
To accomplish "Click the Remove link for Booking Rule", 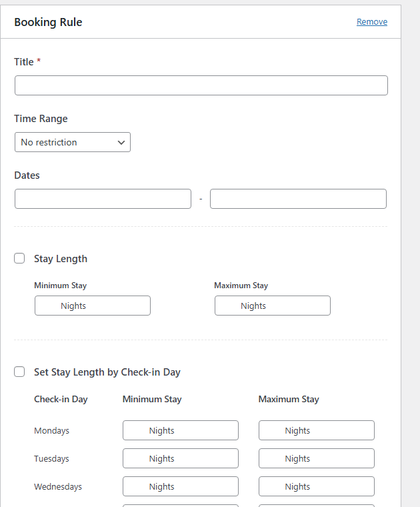I will click(x=372, y=21).
